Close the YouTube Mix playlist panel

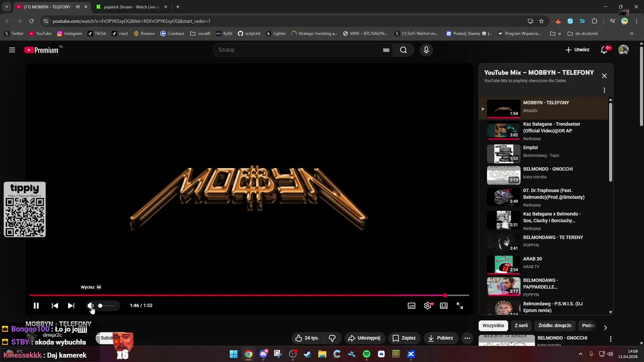click(x=604, y=76)
